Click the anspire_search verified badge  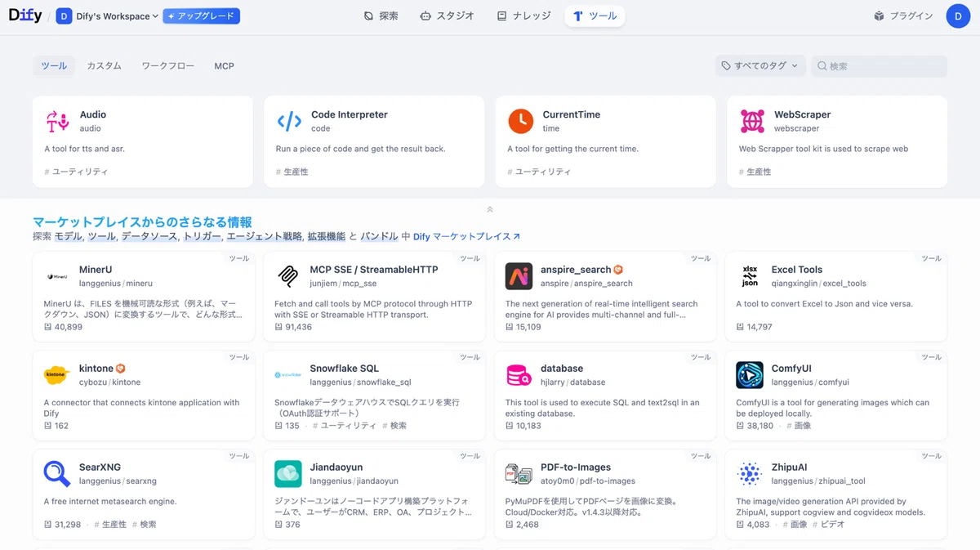coord(618,270)
